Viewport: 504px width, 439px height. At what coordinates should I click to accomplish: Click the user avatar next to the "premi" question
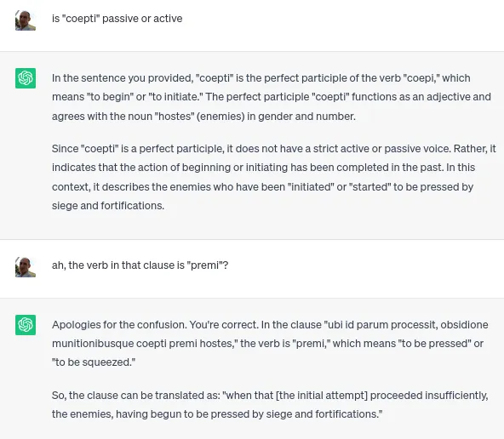26,267
